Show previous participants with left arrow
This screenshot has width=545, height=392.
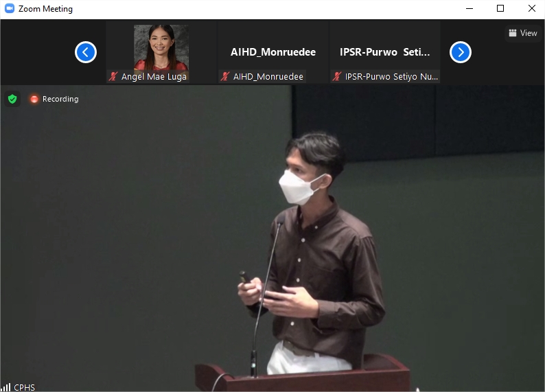pyautogui.click(x=86, y=52)
